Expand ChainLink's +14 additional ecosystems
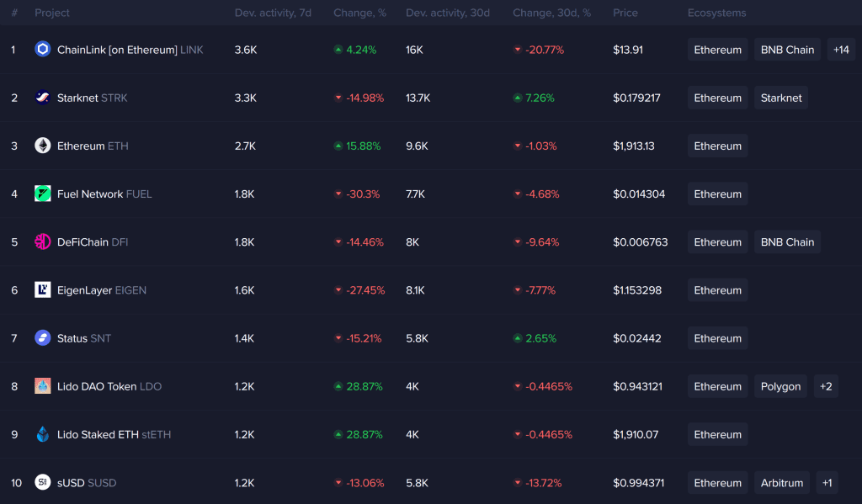Viewport: 862px width, 504px height. (841, 50)
